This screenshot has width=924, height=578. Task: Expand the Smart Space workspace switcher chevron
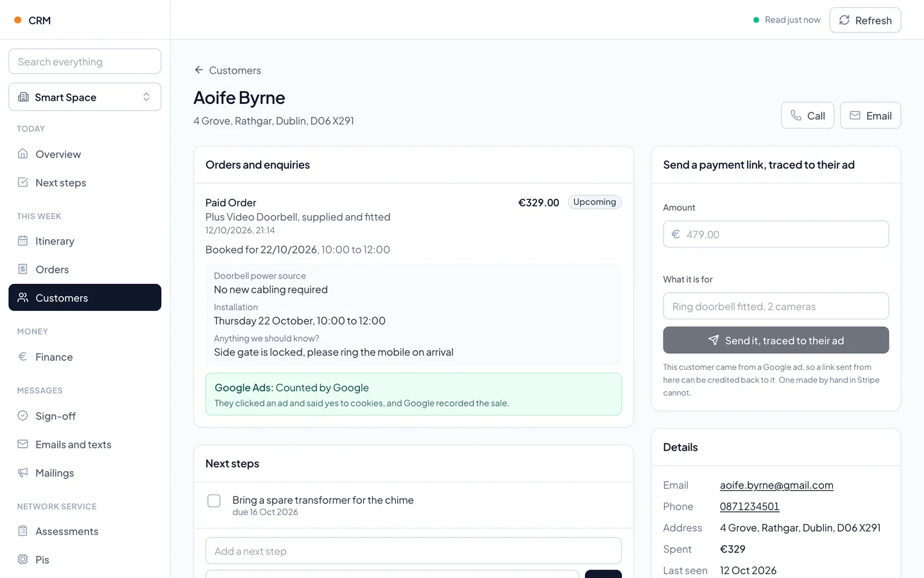(146, 97)
